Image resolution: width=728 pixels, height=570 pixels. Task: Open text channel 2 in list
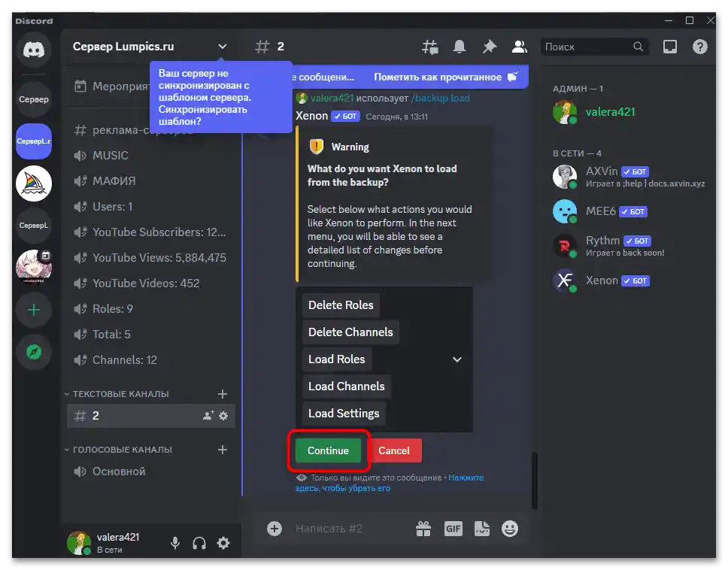(x=151, y=416)
